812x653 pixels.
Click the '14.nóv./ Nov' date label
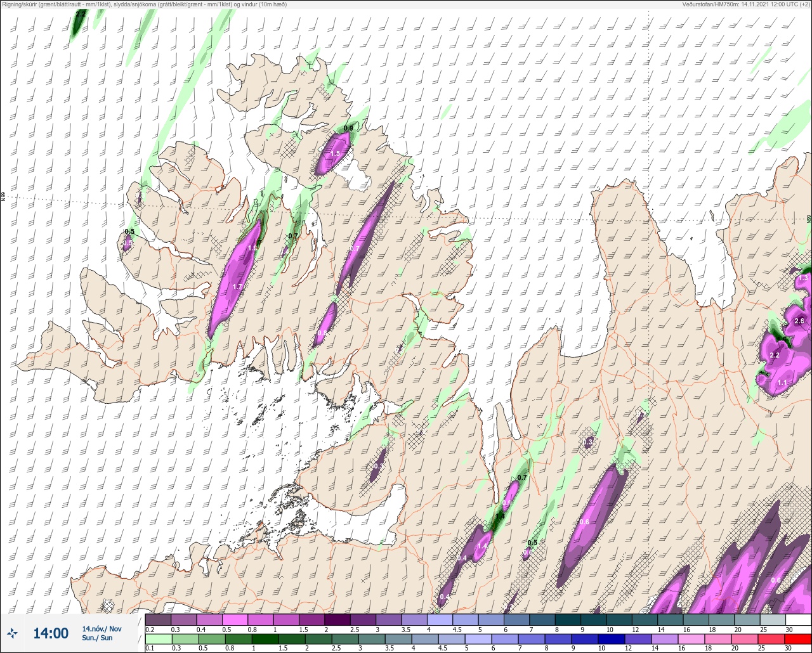point(101,629)
